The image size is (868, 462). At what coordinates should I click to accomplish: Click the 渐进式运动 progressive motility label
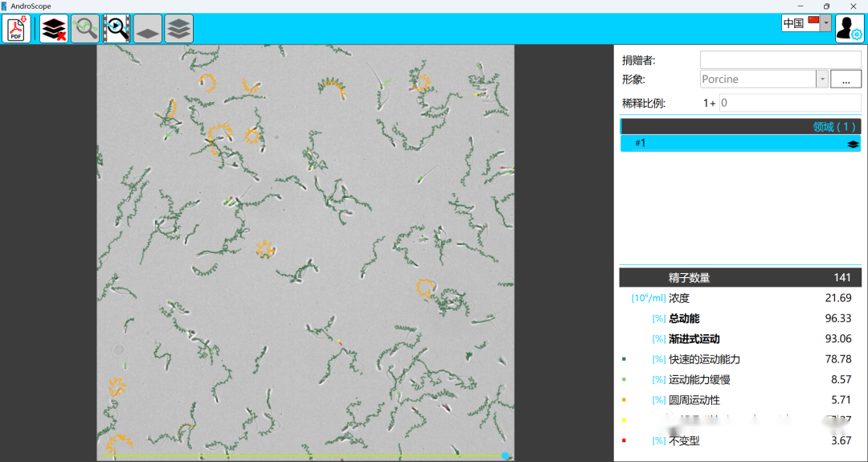click(694, 338)
